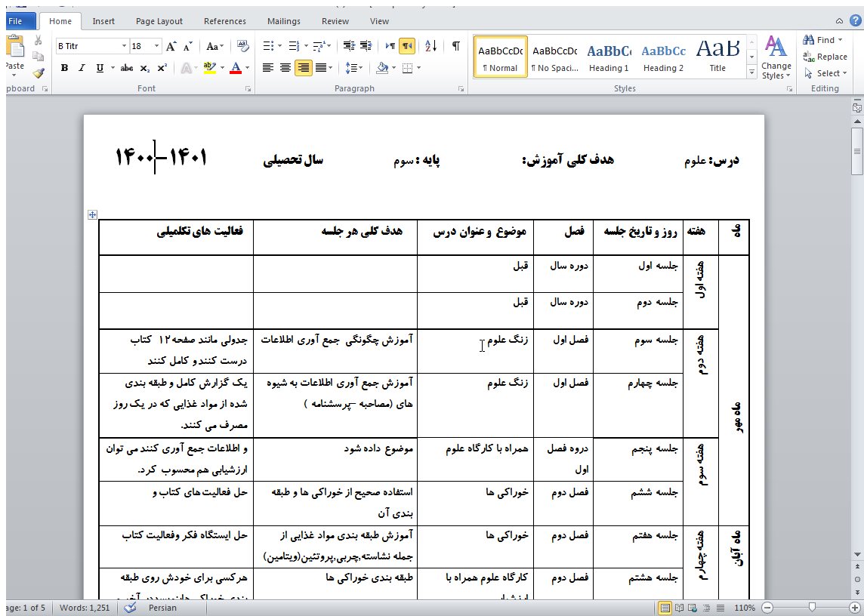
Task: Switch to the References tab
Action: (225, 21)
